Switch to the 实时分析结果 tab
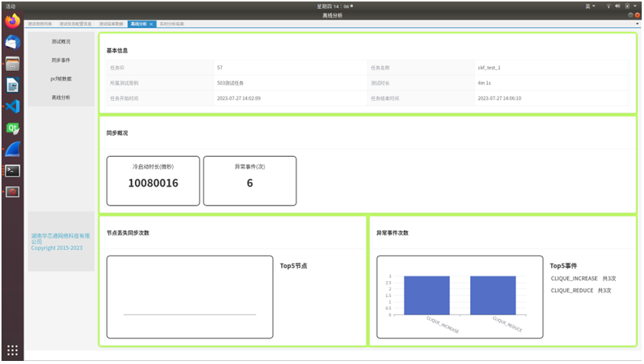644x364 pixels. (x=172, y=24)
